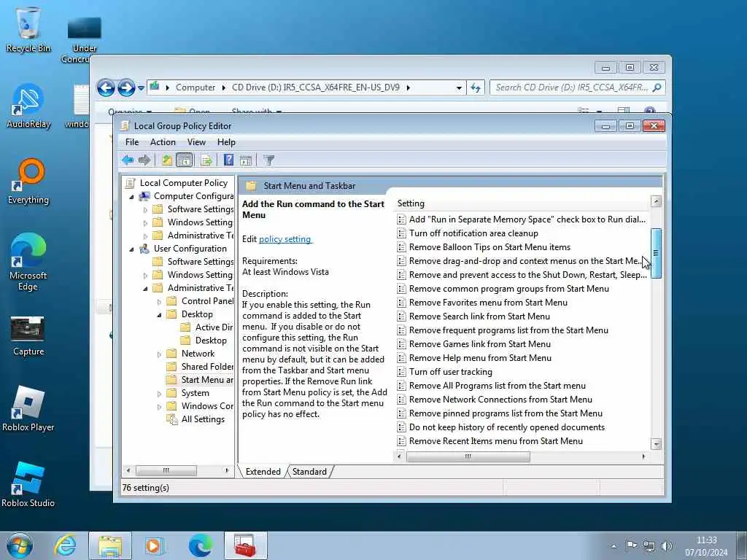Select 'Do not keep history of recently opened documents'
This screenshot has width=747, height=560.
coord(507,427)
